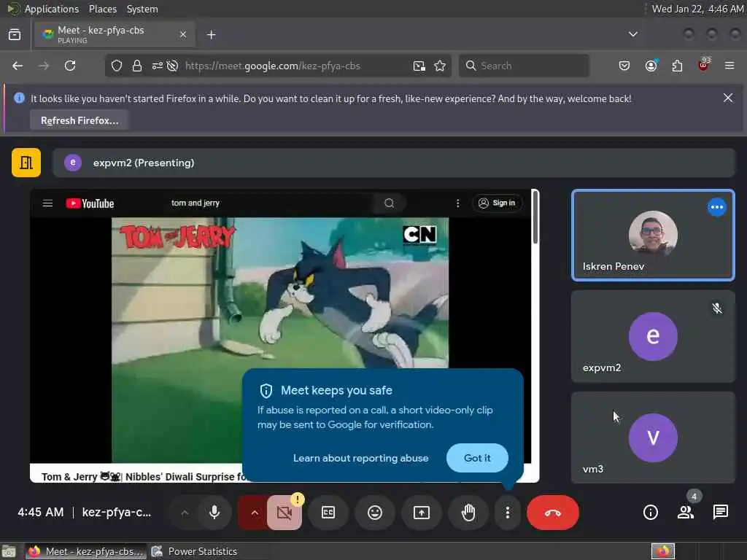Select the Meet - kez-pfya-cbs tab
This screenshot has width=747, height=560.
pyautogui.click(x=115, y=34)
